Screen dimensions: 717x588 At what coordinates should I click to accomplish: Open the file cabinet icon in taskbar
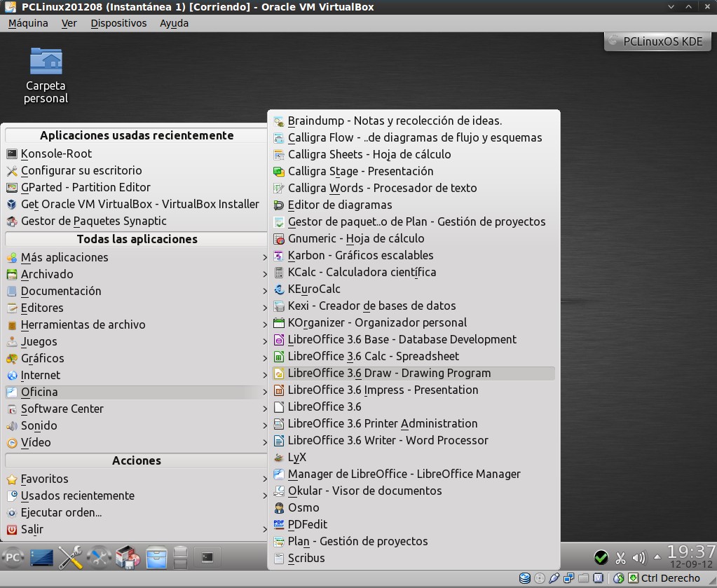coord(155,558)
